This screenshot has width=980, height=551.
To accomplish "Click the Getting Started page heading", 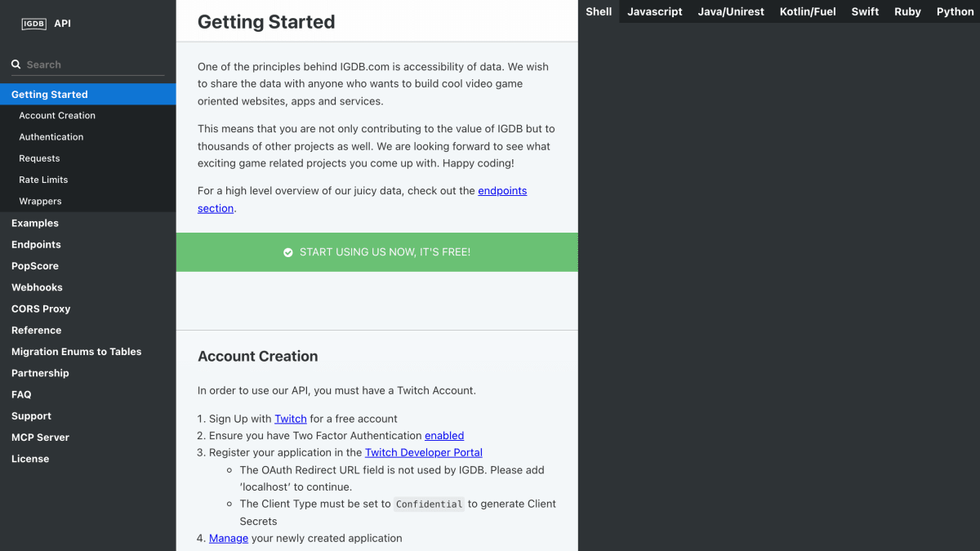I will [x=266, y=22].
